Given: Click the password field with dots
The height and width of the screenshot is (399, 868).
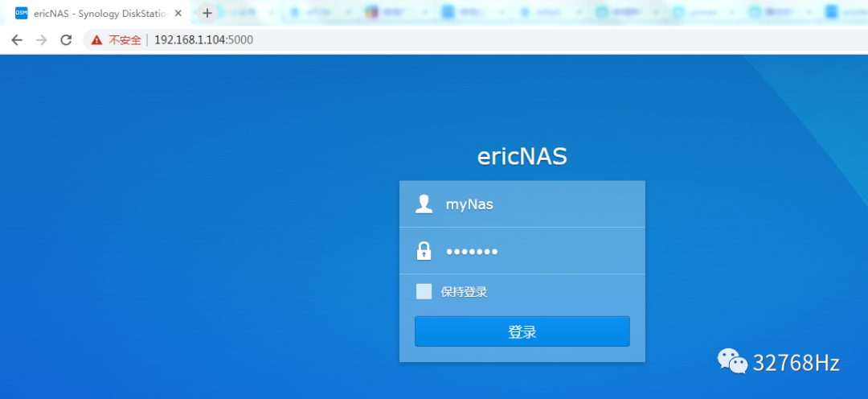Looking at the screenshot, I should pyautogui.click(x=522, y=251).
